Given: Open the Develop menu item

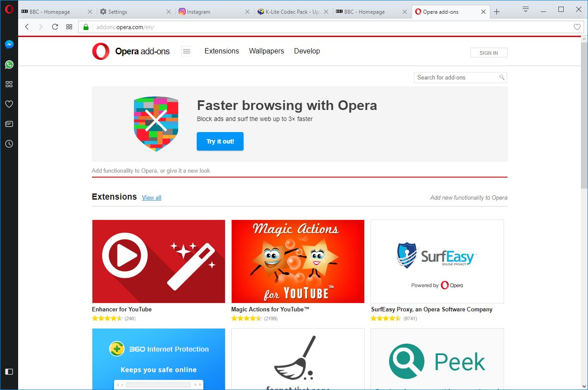Looking at the screenshot, I should pyautogui.click(x=307, y=51).
